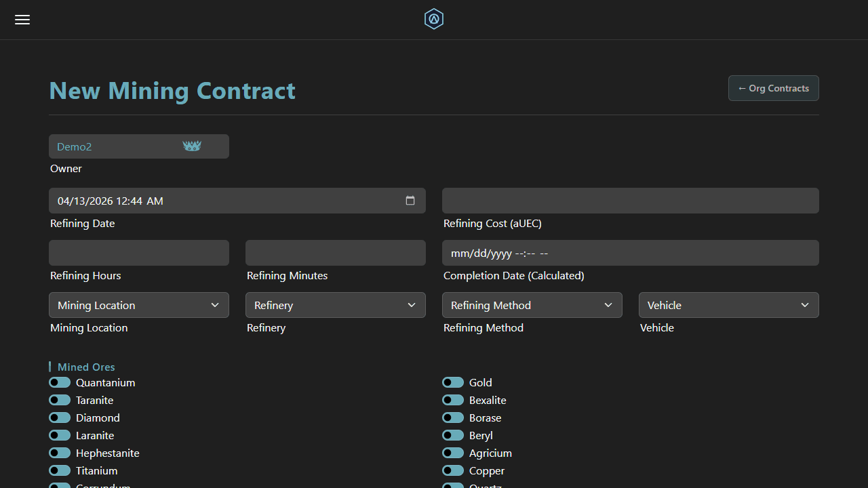Open the Refining Date calendar picker icon
Viewport: 868px width, 488px height.
410,201
